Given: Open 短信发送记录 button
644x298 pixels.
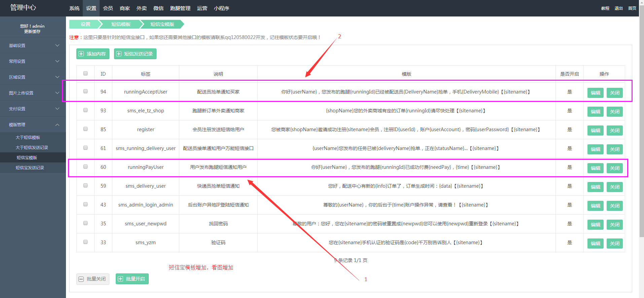Looking at the screenshot, I should pos(135,54).
